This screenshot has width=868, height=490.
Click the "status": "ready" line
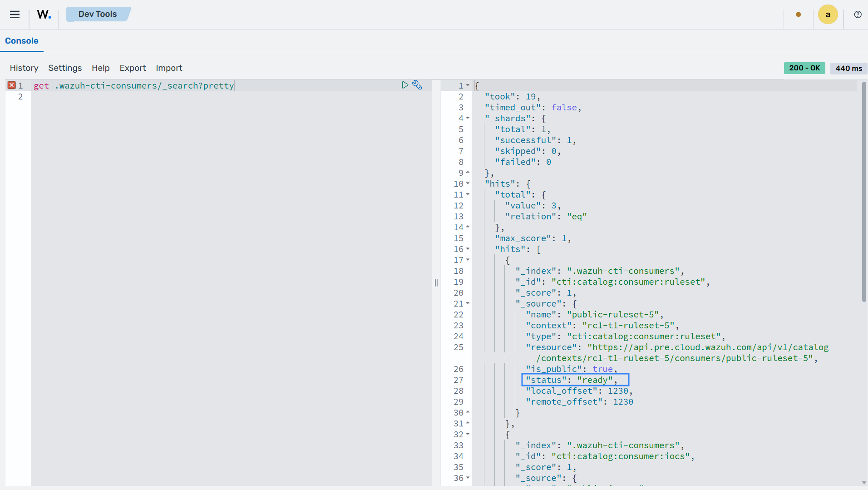[x=571, y=380]
